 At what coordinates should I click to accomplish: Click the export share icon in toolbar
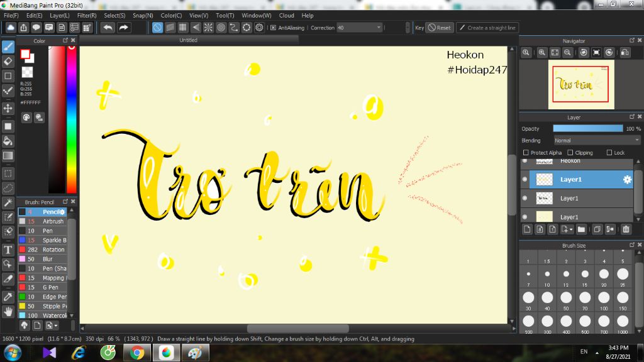23,28
